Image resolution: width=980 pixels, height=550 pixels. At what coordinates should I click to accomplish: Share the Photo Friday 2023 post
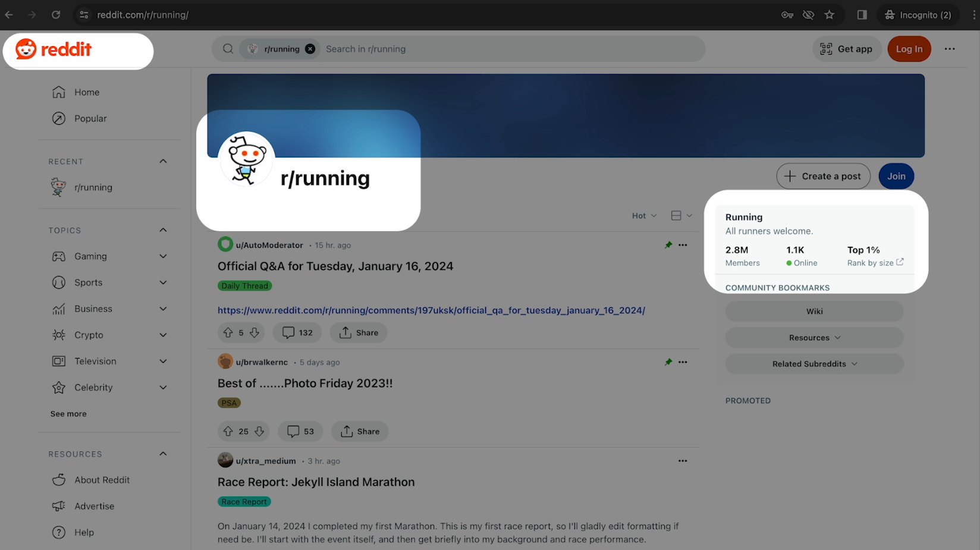pyautogui.click(x=360, y=431)
